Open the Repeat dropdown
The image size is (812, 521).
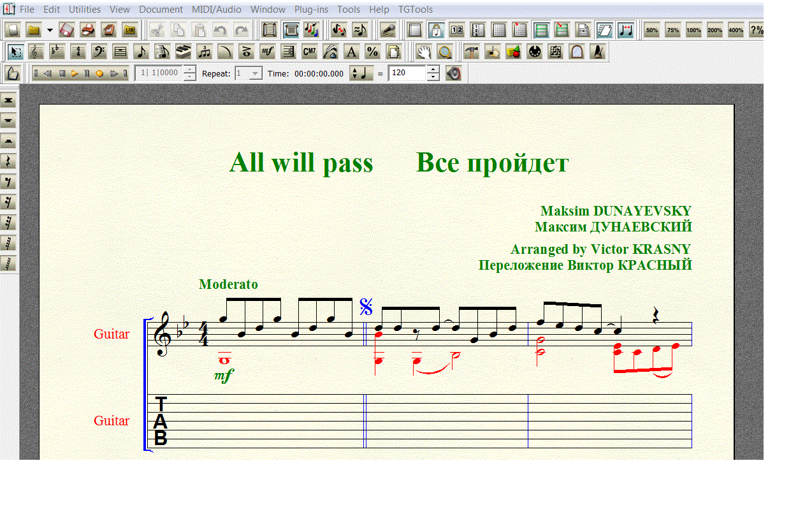(256, 73)
